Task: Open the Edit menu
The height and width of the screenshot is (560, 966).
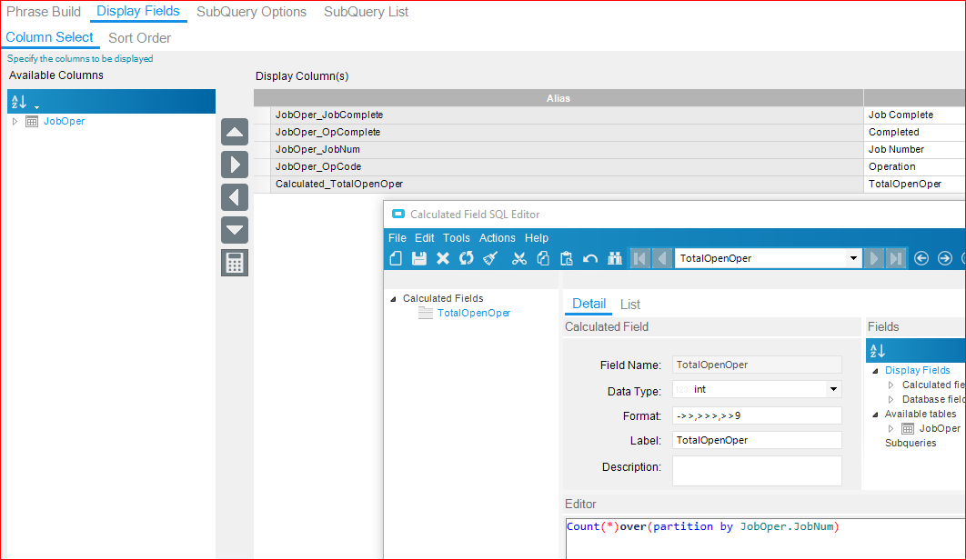Action: coord(425,238)
